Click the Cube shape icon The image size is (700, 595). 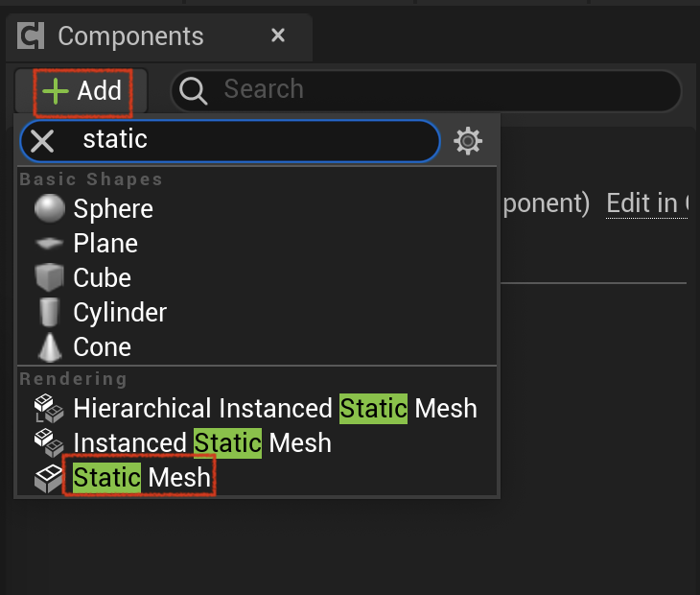coord(50,277)
